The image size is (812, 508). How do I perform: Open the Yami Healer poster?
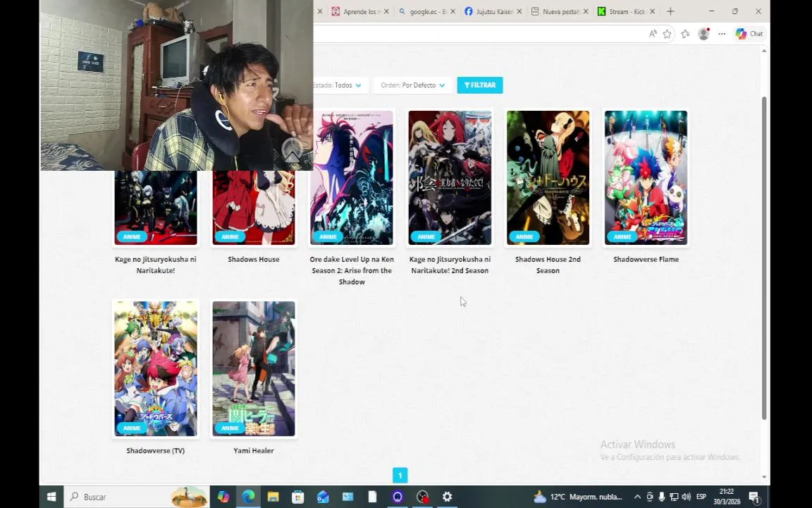(254, 368)
